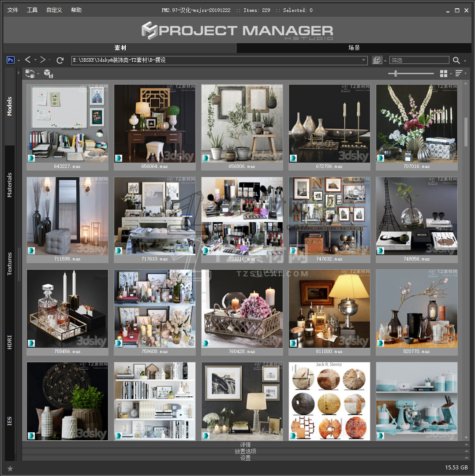The height and width of the screenshot is (476, 475).
Task: Select the 811000.max lamp thumbnail
Action: (x=329, y=312)
